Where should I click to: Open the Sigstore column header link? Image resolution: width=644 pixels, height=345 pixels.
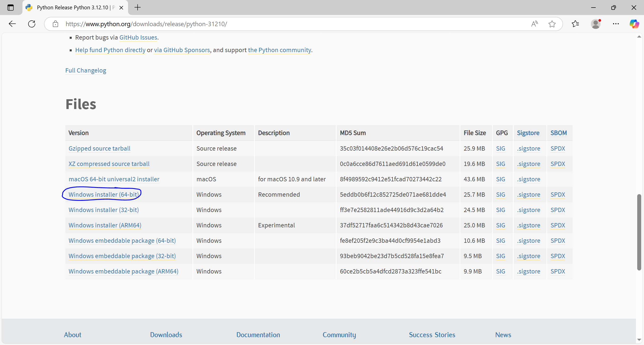coord(528,133)
